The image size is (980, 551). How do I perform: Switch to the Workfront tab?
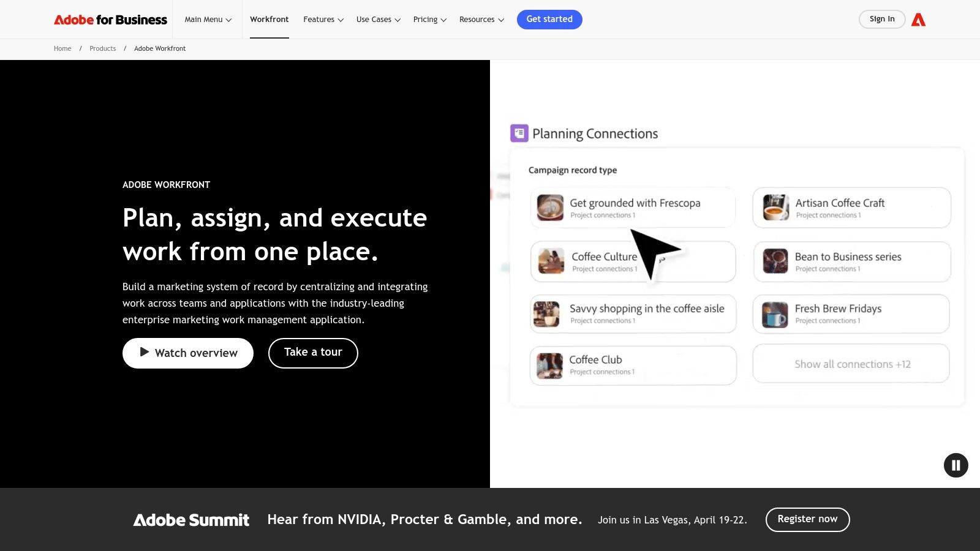click(269, 19)
